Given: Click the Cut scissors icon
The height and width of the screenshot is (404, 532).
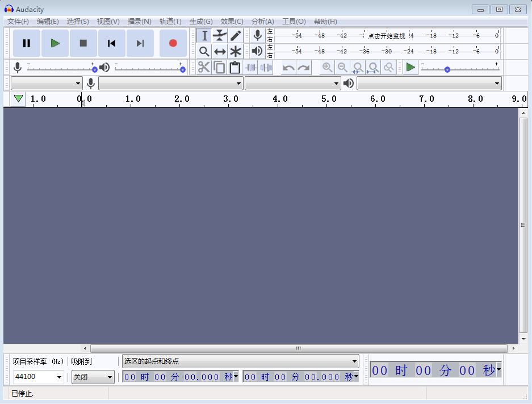Looking at the screenshot, I should tap(204, 68).
